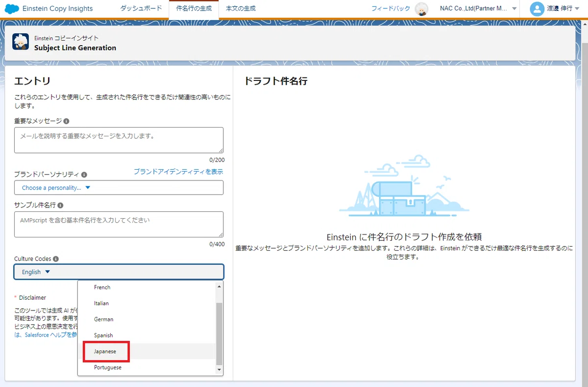Viewport: 588px width, 387px height.
Task: Click the dropdown list scroll up arrow
Action: click(219, 286)
